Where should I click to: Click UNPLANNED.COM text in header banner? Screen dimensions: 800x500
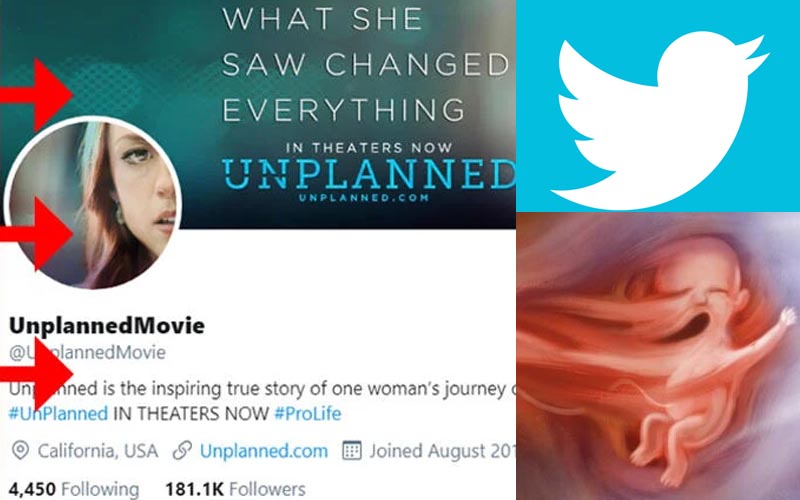point(364,197)
